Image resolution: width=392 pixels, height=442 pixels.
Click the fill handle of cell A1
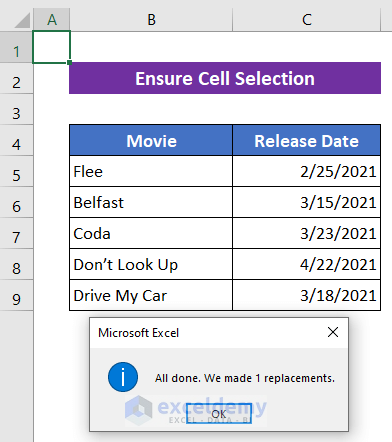pyautogui.click(x=69, y=62)
